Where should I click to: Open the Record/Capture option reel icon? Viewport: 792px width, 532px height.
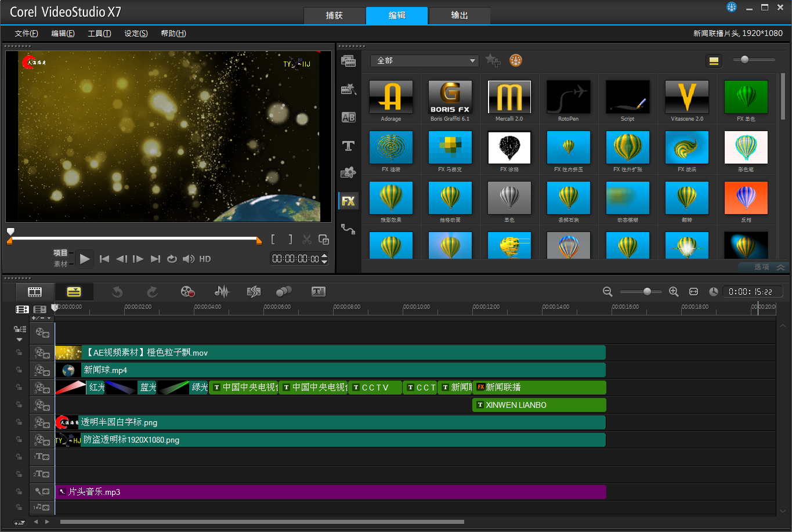point(187,292)
